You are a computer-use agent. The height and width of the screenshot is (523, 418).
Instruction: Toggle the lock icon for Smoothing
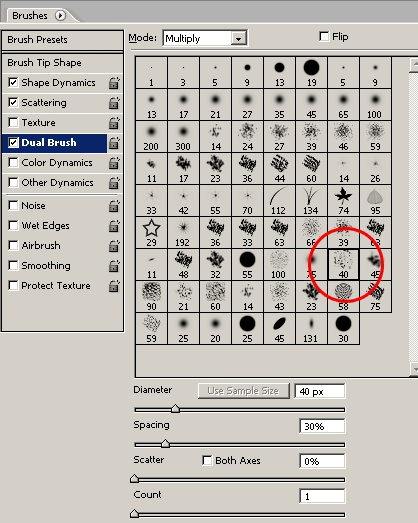coord(114,266)
